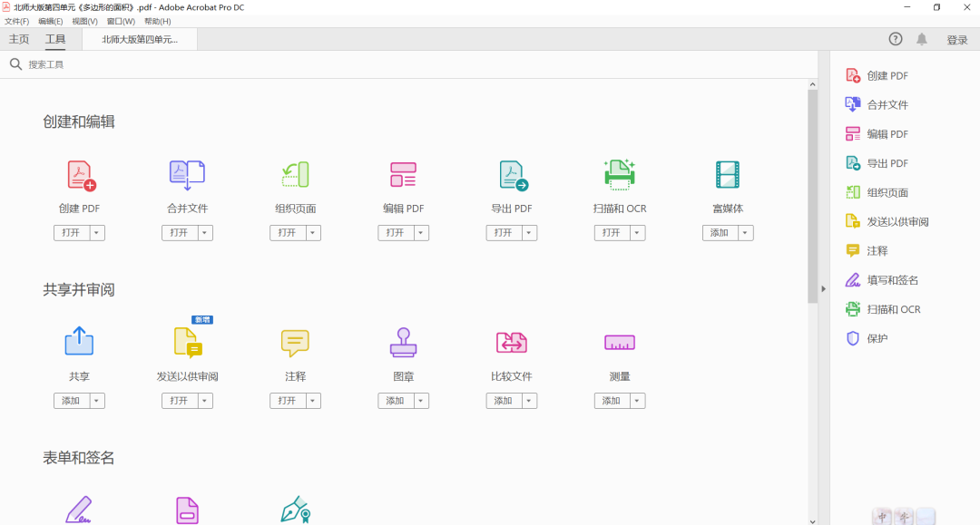Click 打开 button under 创建 PDF

tap(72, 233)
